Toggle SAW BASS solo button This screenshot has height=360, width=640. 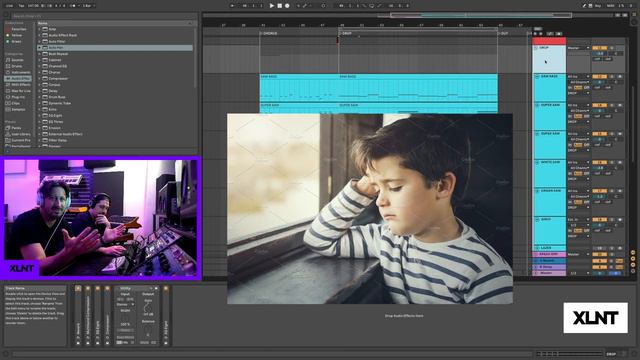(612, 77)
